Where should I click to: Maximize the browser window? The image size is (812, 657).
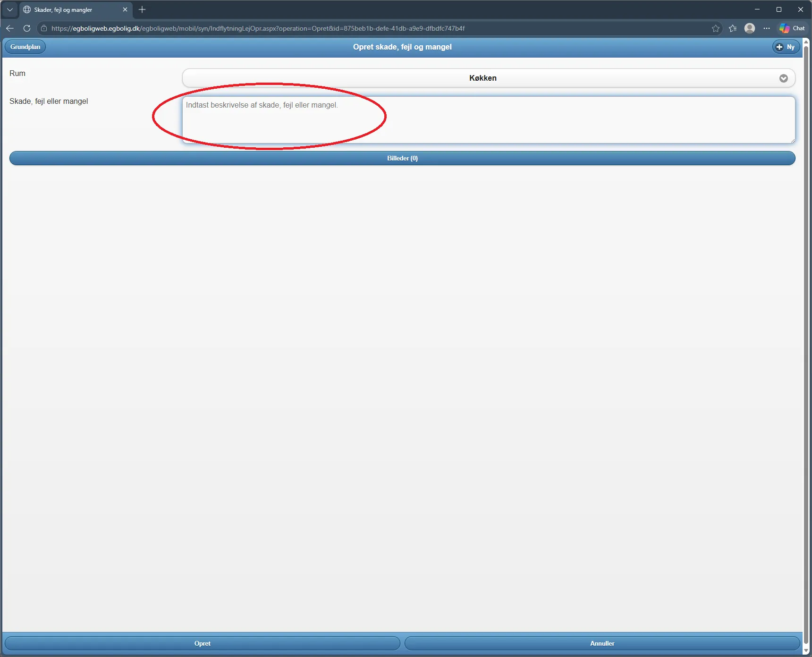(779, 9)
